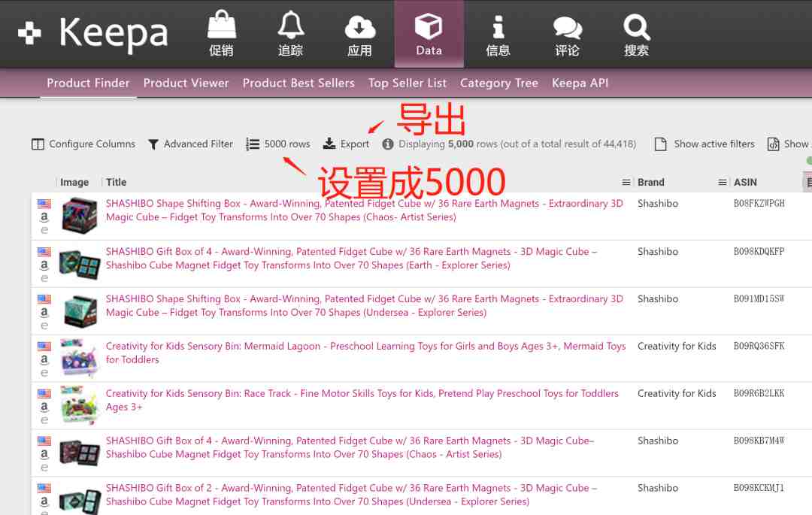The height and width of the screenshot is (515, 812).
Task: Open thumbnail of Shashibo Chaos Artist Series box
Action: (x=79, y=216)
